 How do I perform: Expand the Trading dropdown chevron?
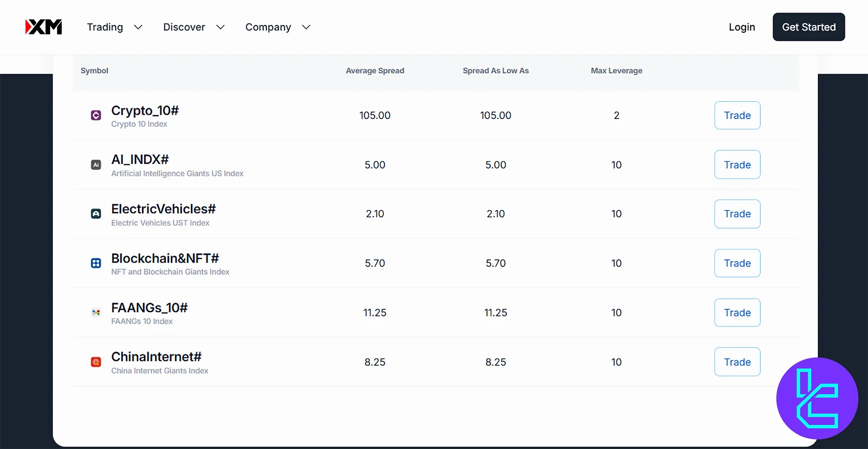click(138, 27)
